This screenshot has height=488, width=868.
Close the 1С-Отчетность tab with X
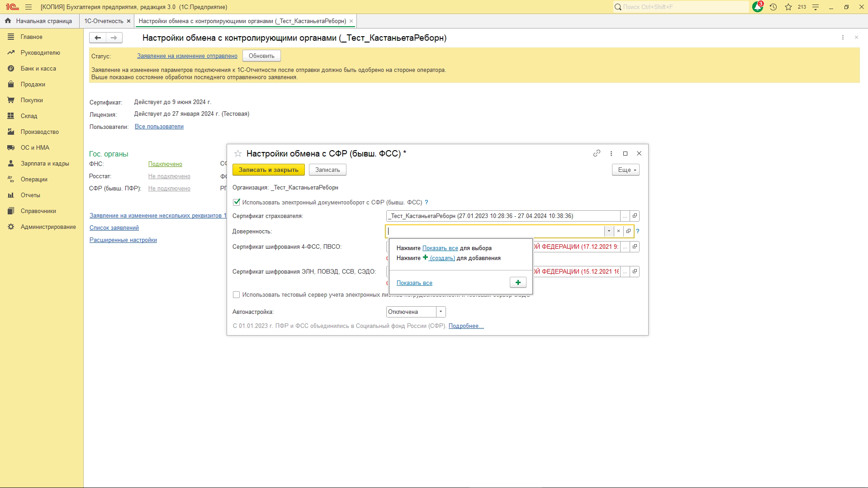point(129,21)
